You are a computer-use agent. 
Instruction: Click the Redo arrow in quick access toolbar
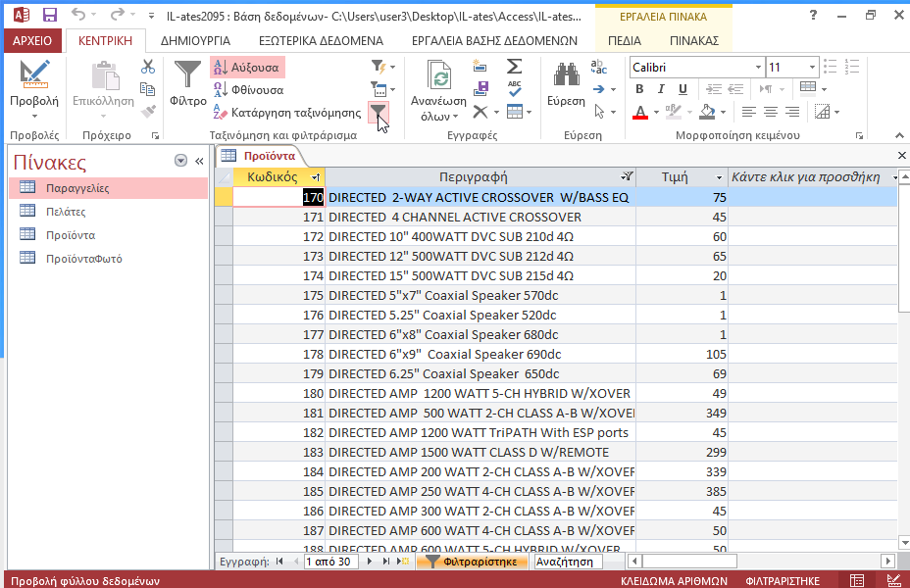[118, 15]
